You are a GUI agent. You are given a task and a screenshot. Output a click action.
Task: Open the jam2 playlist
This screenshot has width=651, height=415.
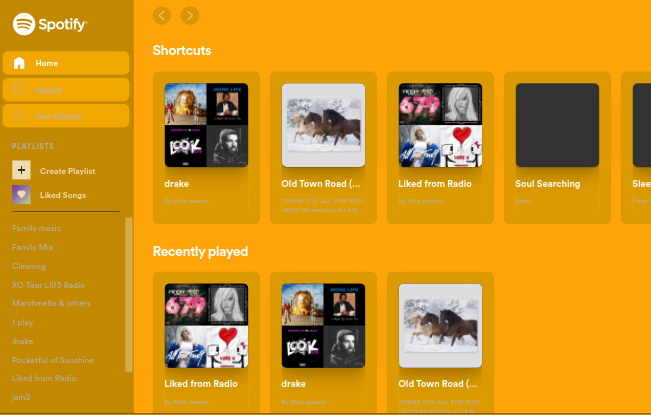click(21, 397)
